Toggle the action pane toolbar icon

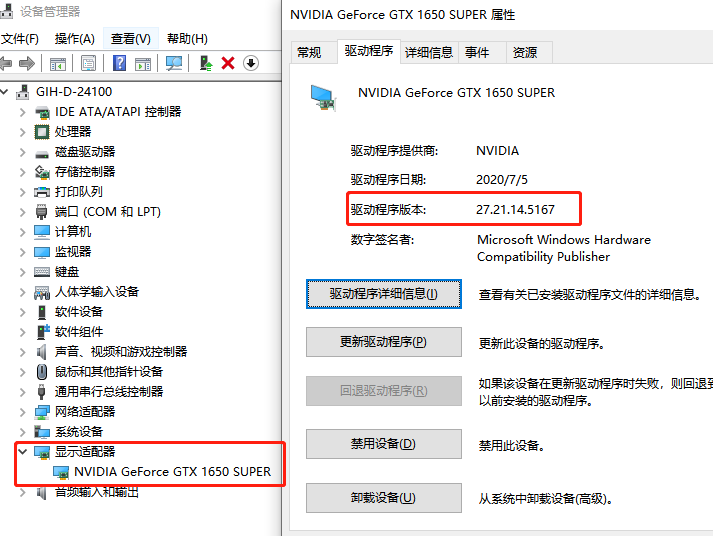pos(143,64)
